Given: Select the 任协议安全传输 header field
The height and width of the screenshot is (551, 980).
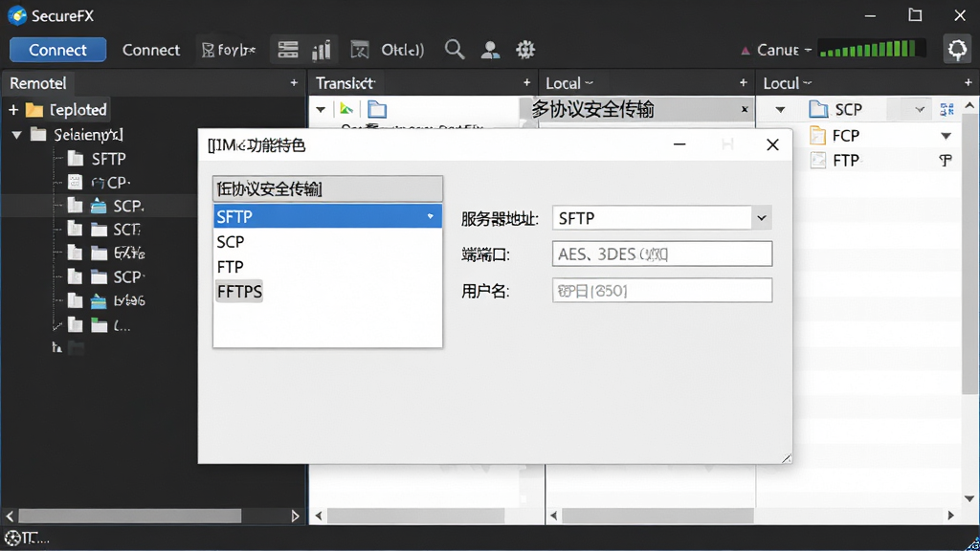Looking at the screenshot, I should click(327, 188).
